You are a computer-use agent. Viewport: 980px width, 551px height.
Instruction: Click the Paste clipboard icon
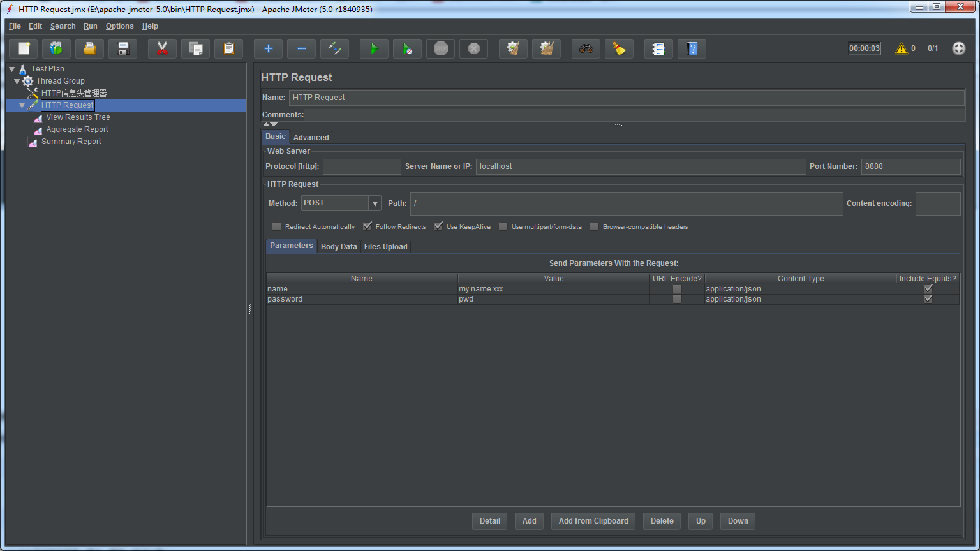tap(228, 48)
